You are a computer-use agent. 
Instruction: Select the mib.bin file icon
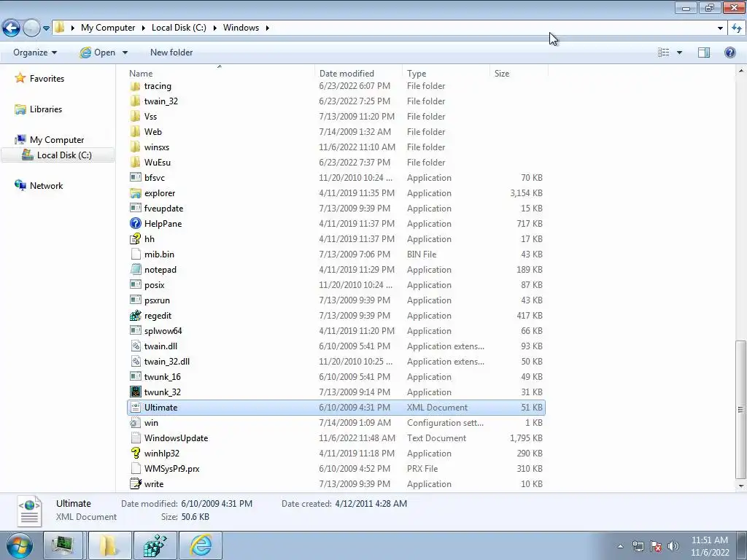point(135,254)
